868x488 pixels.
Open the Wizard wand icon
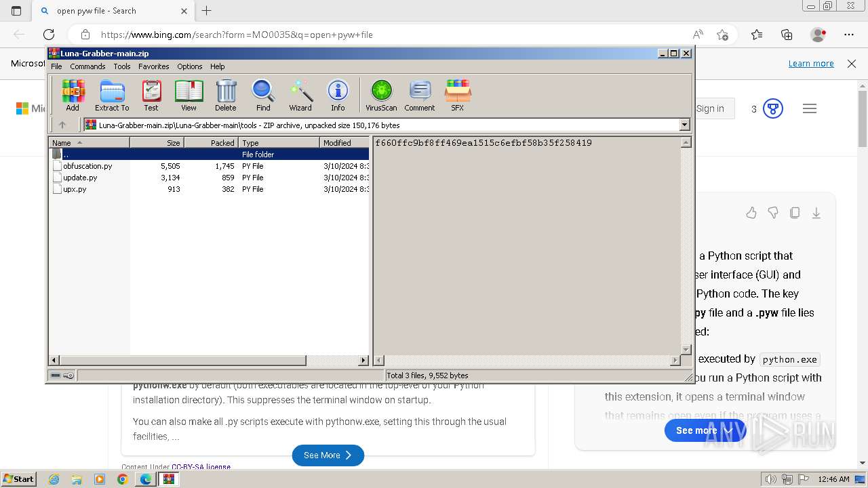tap(300, 96)
